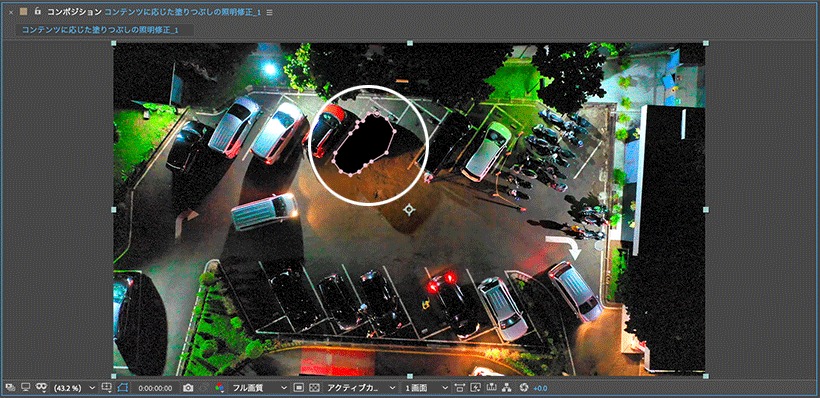Click the always preview this view icon
This screenshot has width=820, height=398.
point(10,388)
